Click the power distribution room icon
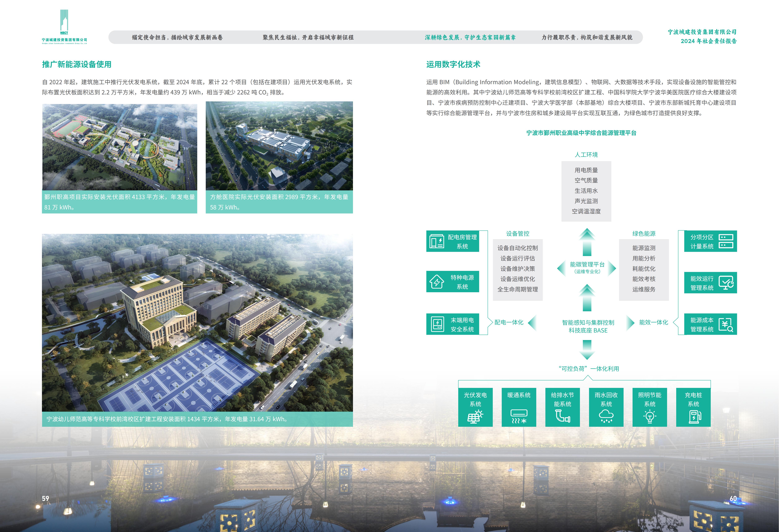 (x=437, y=241)
